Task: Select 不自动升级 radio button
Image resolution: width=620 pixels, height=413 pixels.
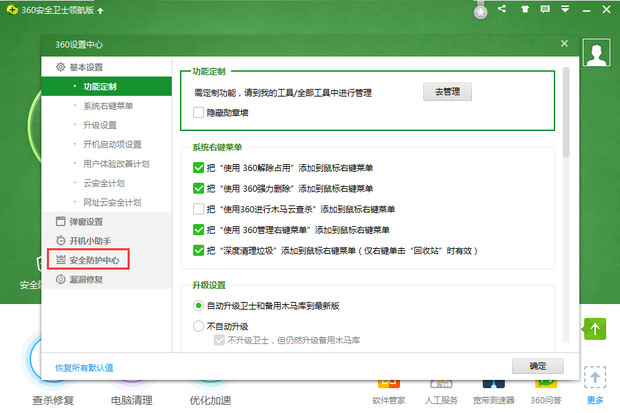Action: 198,326
